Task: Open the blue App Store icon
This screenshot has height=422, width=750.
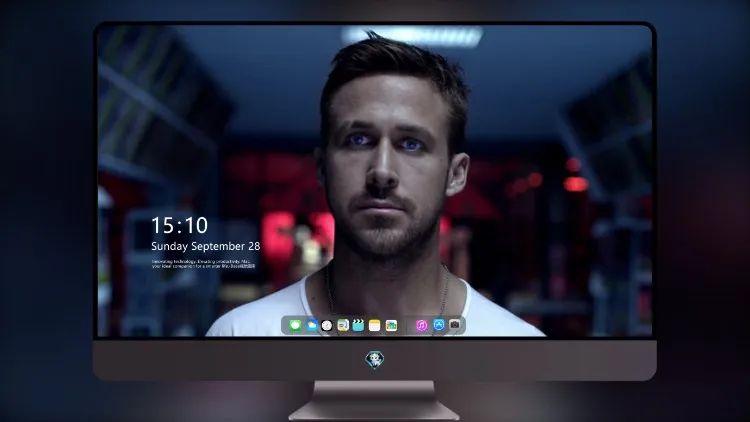Action: 439,325
